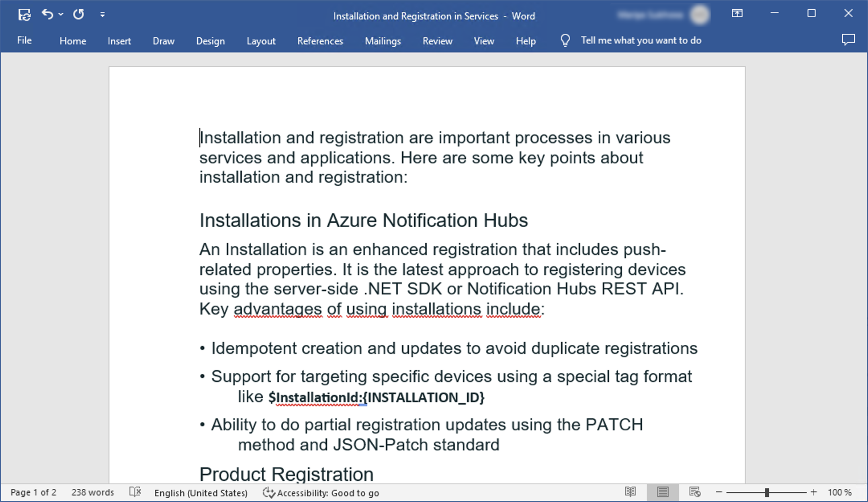Open the Comments pane icon

click(x=848, y=40)
